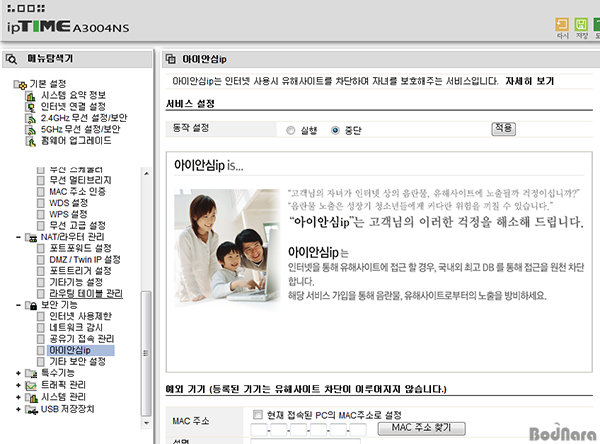
Task: Select MAC 주소 인증 in the tree
Action: [77, 191]
